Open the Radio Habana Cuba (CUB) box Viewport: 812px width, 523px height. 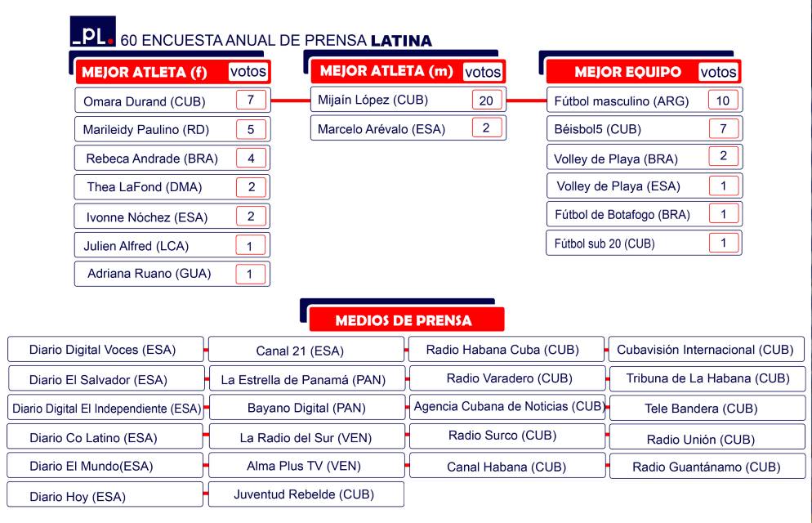[503, 350]
